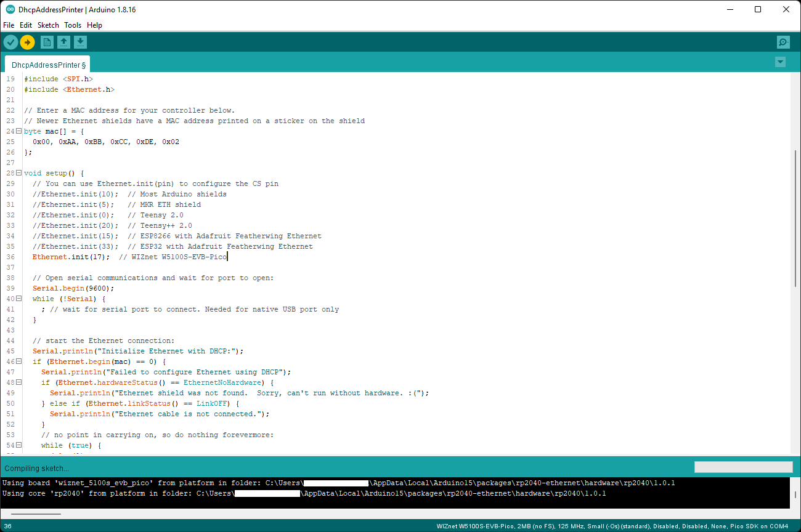
Task: Open a sketch with the Open icon
Action: pos(63,42)
